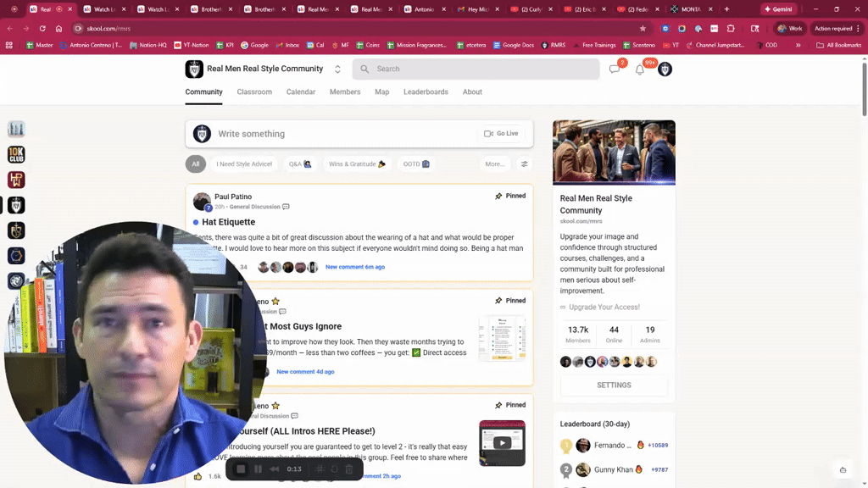868x488 pixels.
Task: Open the Leaderboards tab
Action: [426, 91]
